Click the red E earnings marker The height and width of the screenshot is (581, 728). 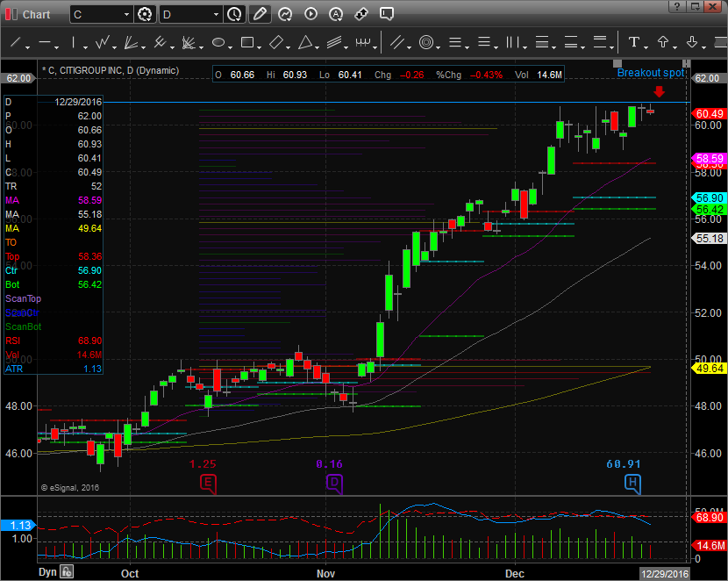coord(208,484)
